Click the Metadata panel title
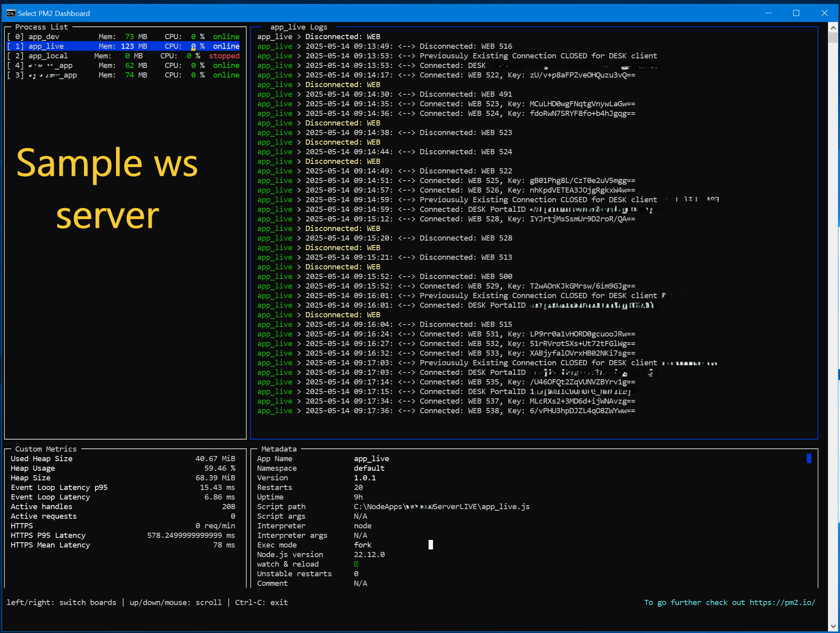Screen dimensions: 840x633 coord(279,449)
